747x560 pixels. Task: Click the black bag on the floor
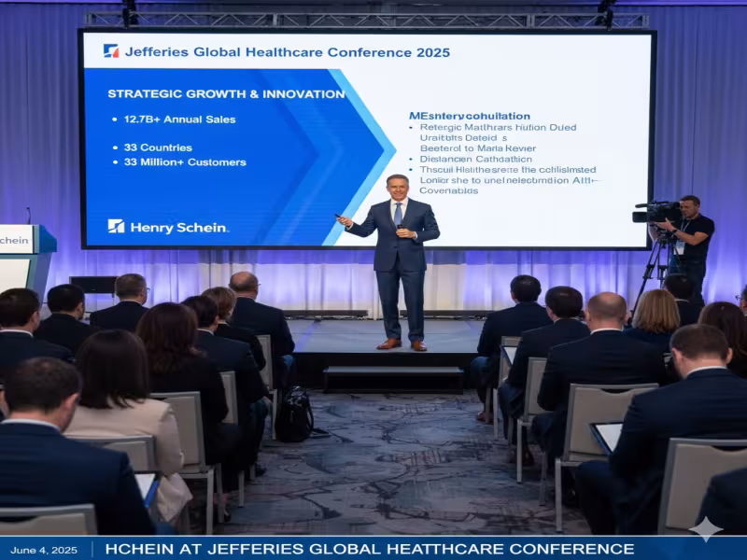(294, 414)
